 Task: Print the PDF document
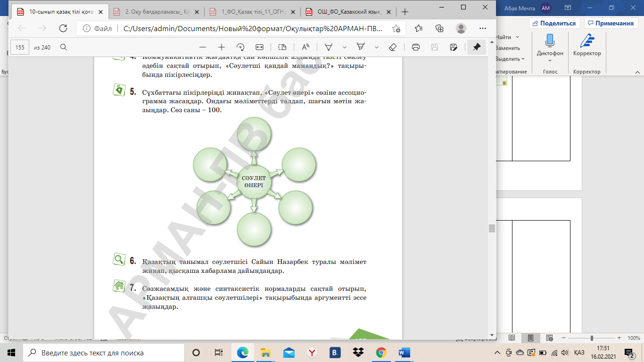tap(416, 47)
